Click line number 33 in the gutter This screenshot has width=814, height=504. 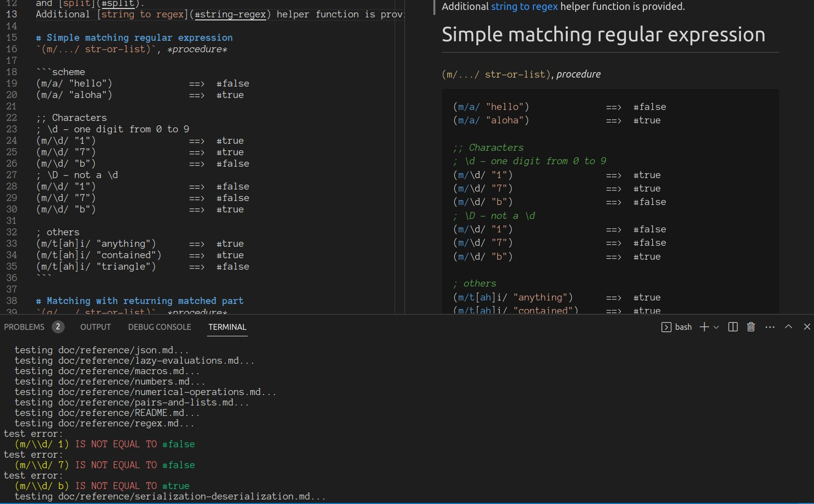tap(11, 244)
